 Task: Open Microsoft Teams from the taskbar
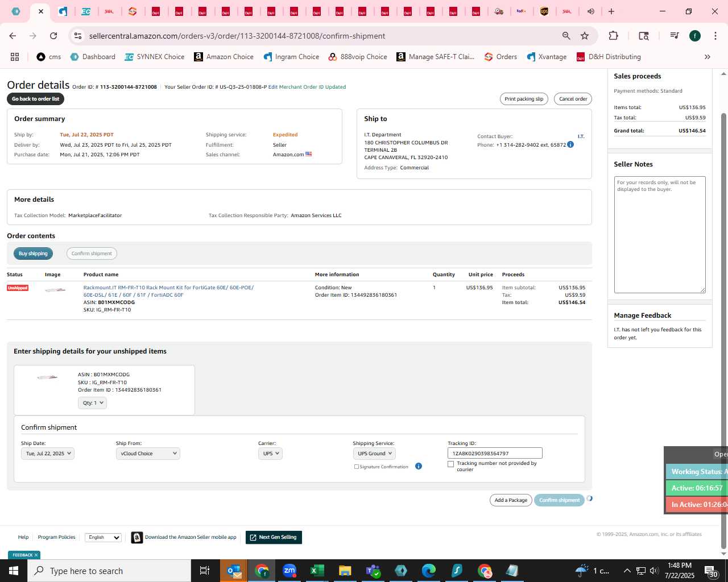pyautogui.click(x=373, y=571)
